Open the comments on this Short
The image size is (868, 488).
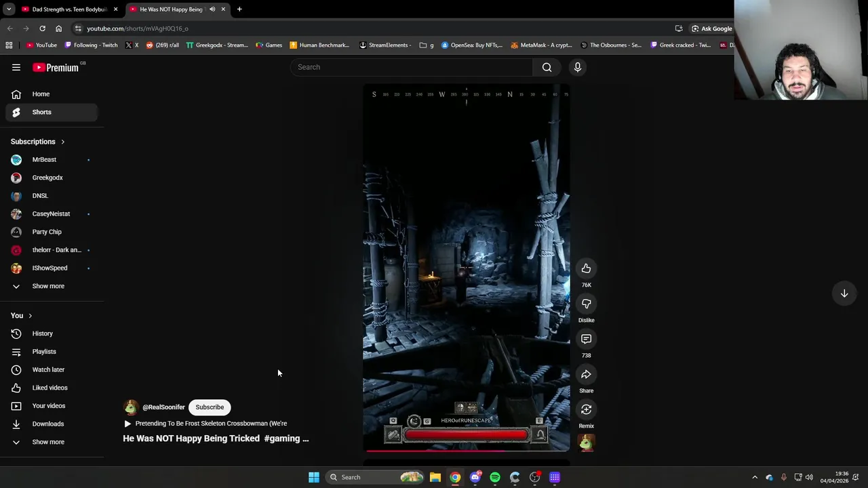coord(586,339)
